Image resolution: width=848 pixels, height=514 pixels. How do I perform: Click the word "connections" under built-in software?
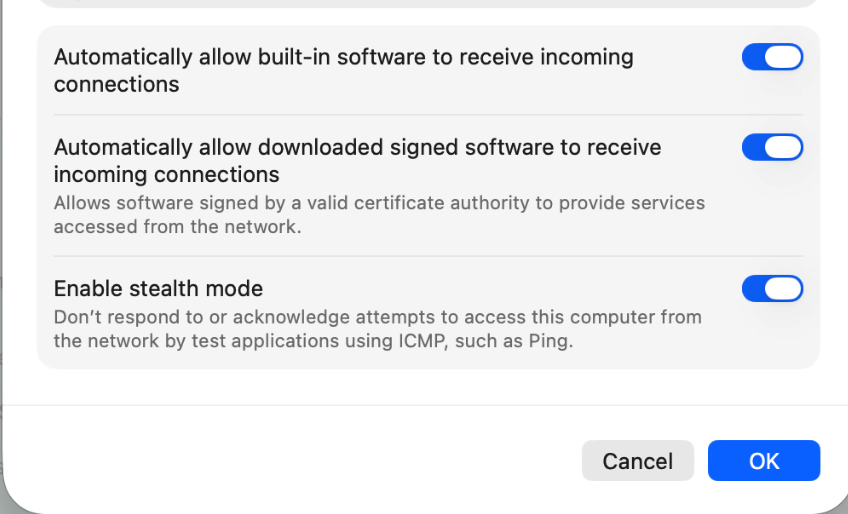point(116,85)
